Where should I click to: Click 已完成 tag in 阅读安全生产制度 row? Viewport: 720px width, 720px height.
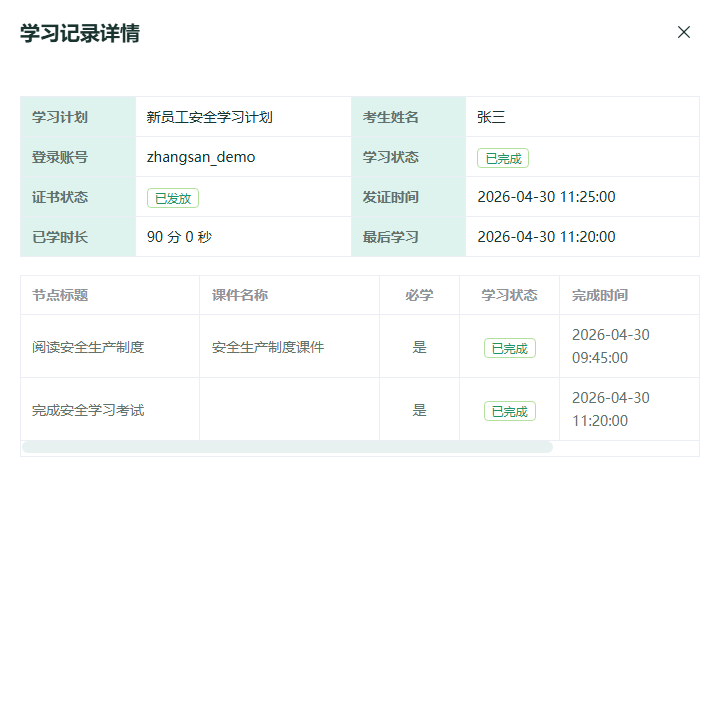click(x=510, y=348)
